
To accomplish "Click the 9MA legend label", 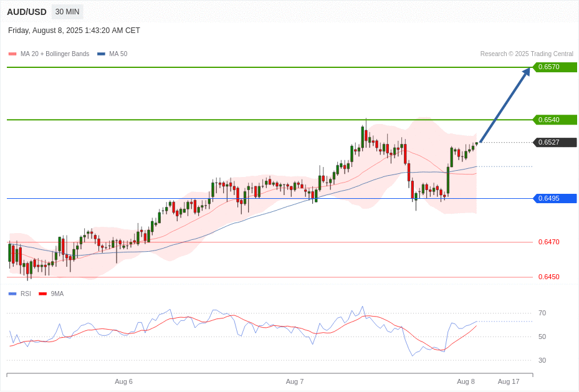I will click(x=57, y=294).
